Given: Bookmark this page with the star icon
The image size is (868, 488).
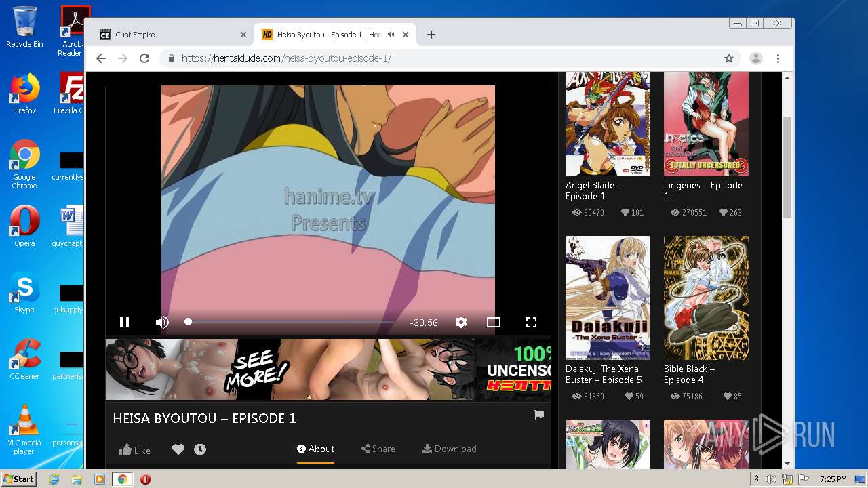Looking at the screenshot, I should [729, 58].
